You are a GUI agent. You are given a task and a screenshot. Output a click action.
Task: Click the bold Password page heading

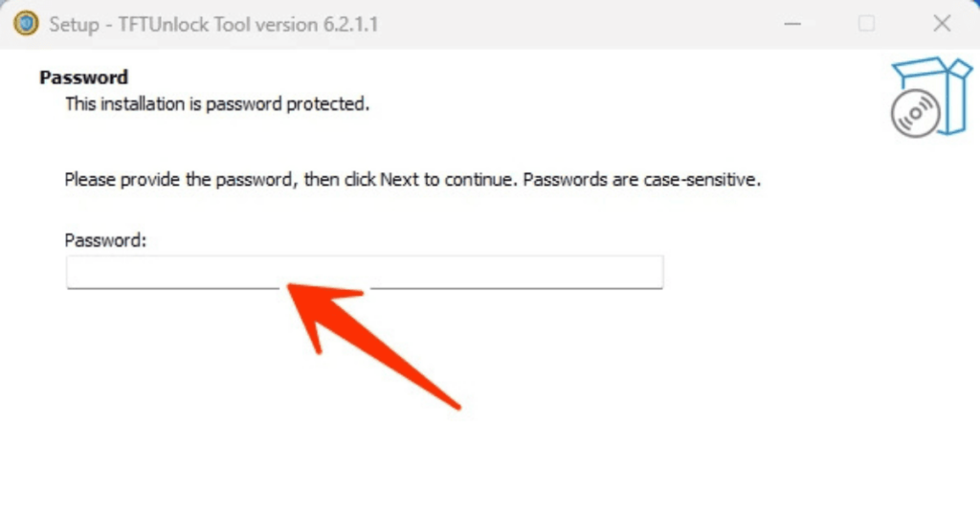click(84, 77)
